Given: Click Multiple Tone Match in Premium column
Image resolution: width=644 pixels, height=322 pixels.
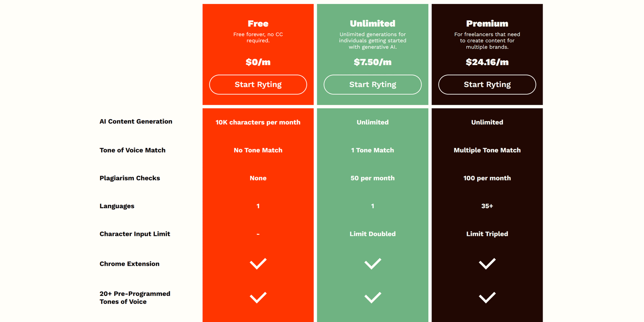Looking at the screenshot, I should (487, 150).
